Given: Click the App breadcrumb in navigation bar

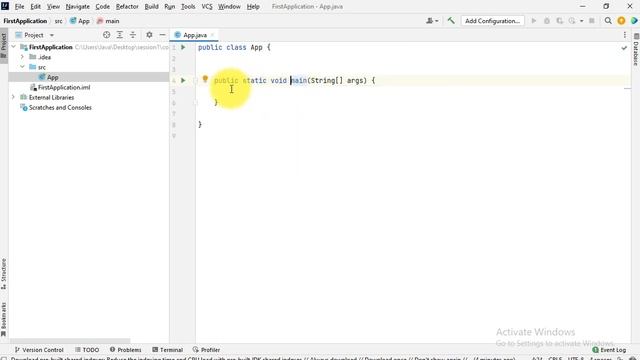Looking at the screenshot, I should click(80, 21).
